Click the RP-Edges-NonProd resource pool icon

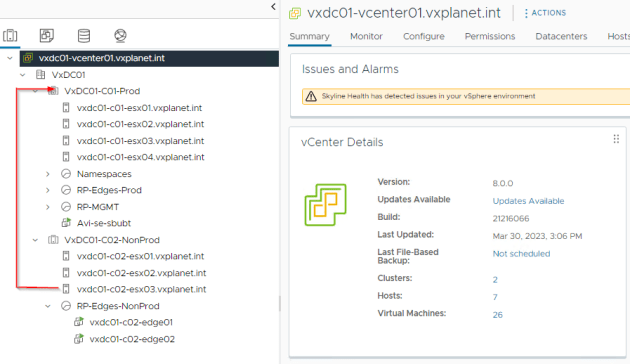[x=66, y=306]
